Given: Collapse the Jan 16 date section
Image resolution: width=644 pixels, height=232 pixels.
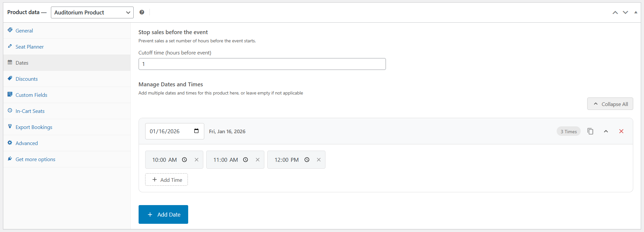Looking at the screenshot, I should 606,131.
